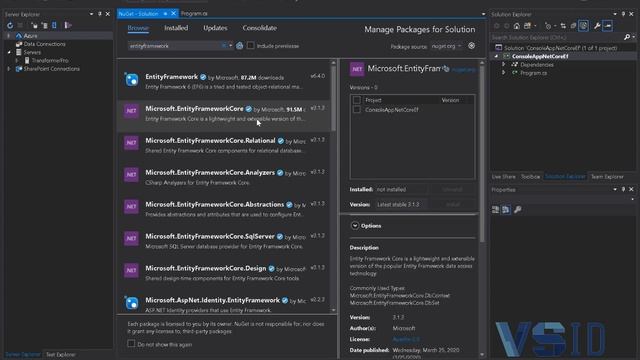
Task: Switch to the Live Share tab
Action: pyautogui.click(x=504, y=177)
